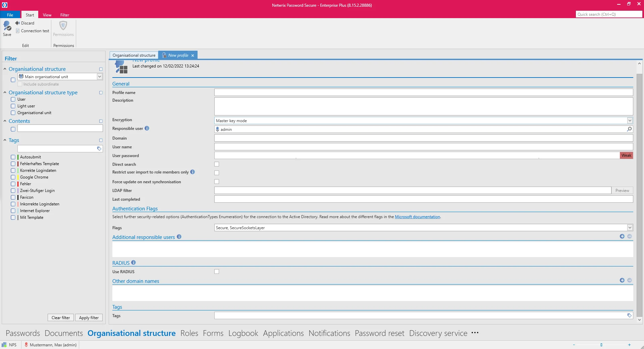Search for a Responsible user with magnifier icon

click(x=629, y=129)
